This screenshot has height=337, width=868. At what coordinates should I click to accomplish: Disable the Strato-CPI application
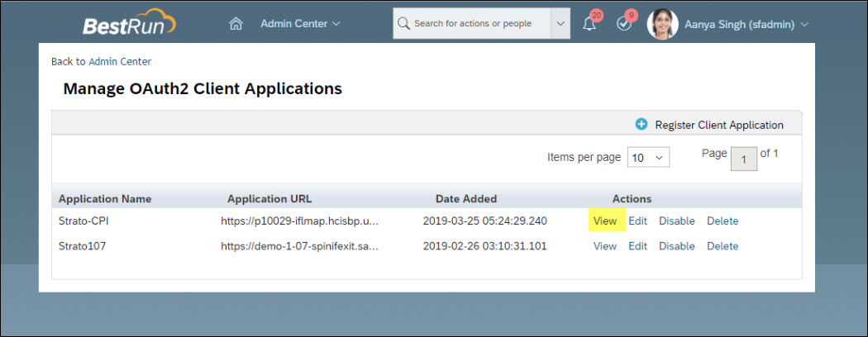pyautogui.click(x=676, y=221)
